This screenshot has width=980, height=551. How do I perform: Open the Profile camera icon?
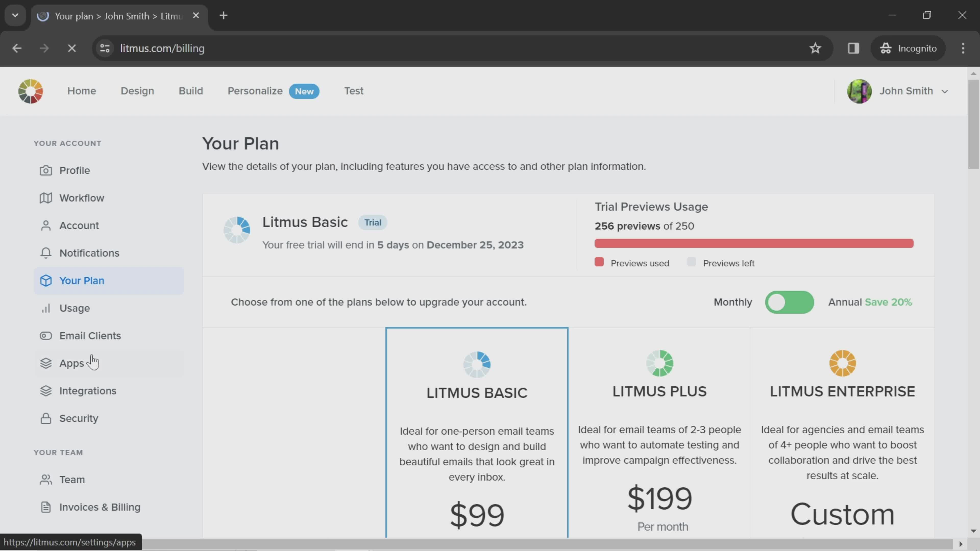pos(46,170)
